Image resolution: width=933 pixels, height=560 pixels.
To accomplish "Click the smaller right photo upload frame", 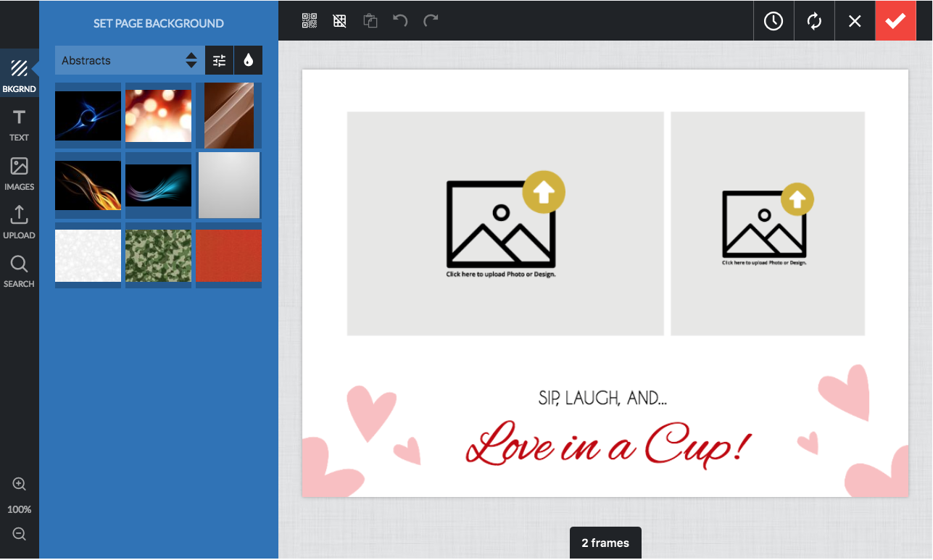I will click(x=768, y=223).
